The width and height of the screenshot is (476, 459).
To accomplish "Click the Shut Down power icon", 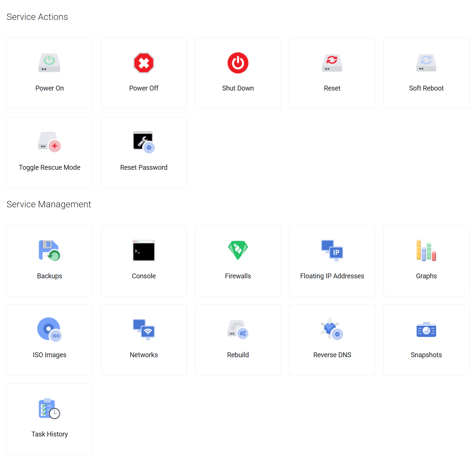I will click(x=238, y=63).
